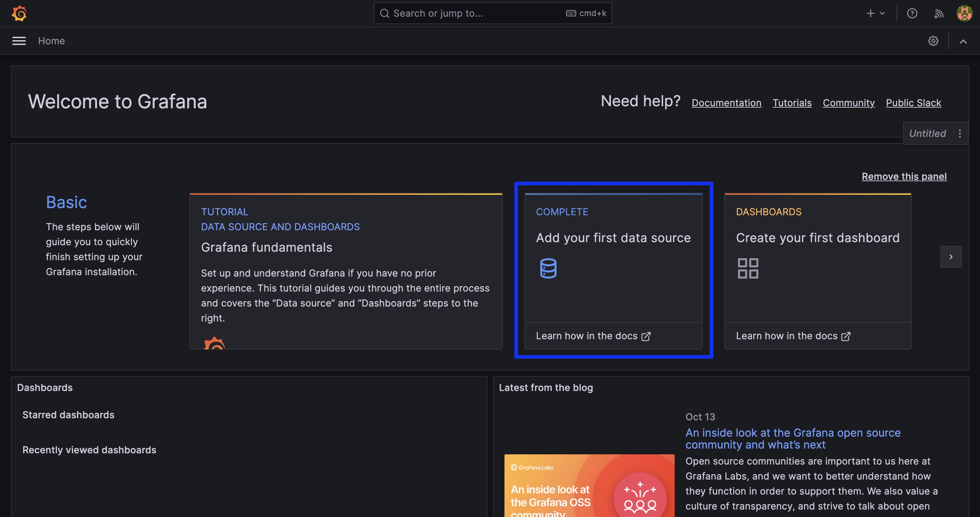Click the Basic setup heading
The height and width of the screenshot is (517, 980).
pos(66,202)
